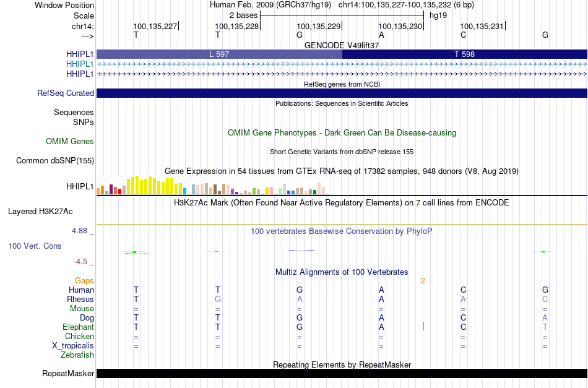Click the X_tropicalis species label
The image size is (588, 388).
coord(73,346)
